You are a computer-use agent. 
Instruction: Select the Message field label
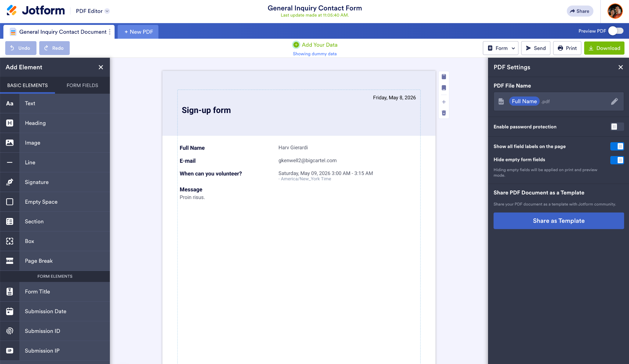click(x=191, y=190)
